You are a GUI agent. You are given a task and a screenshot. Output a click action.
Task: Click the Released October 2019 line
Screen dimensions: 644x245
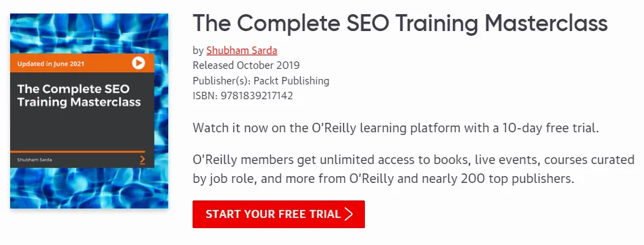246,65
